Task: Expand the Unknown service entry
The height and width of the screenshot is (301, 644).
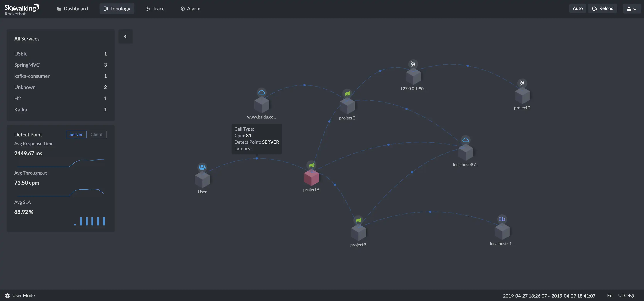Action: (25, 87)
